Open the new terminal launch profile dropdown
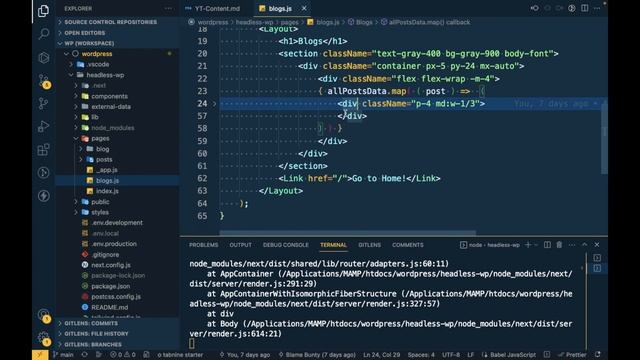 (536, 245)
